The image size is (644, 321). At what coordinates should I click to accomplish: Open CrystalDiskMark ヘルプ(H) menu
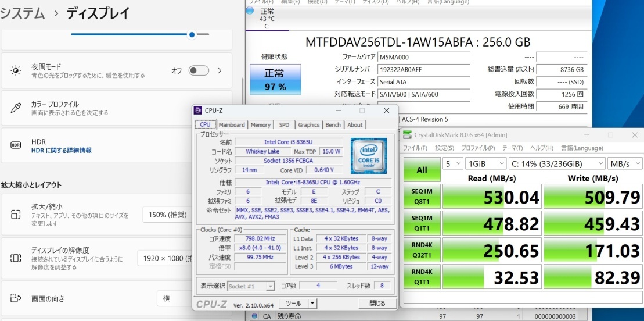(x=542, y=148)
